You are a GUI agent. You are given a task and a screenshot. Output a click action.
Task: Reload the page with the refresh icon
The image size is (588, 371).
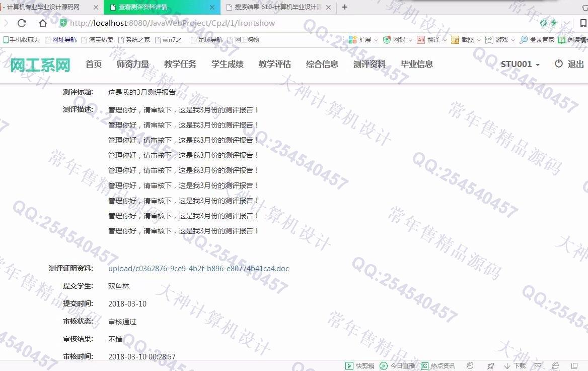pyautogui.click(x=22, y=23)
